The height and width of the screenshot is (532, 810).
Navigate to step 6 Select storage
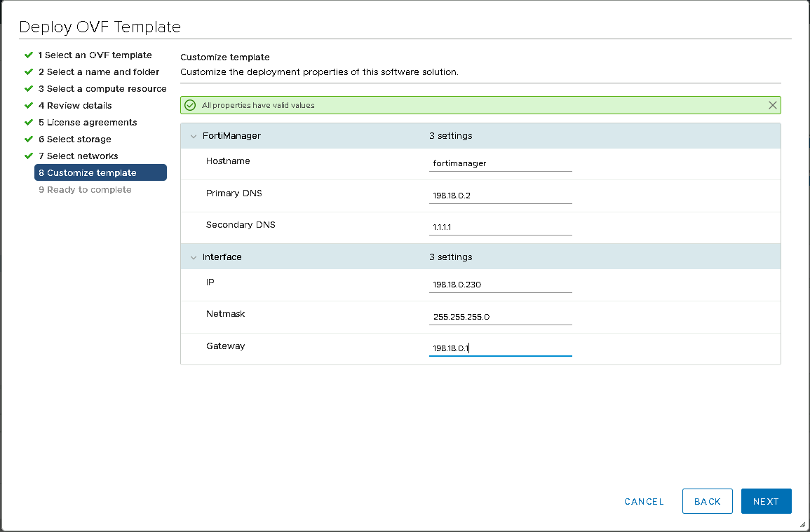click(x=74, y=139)
